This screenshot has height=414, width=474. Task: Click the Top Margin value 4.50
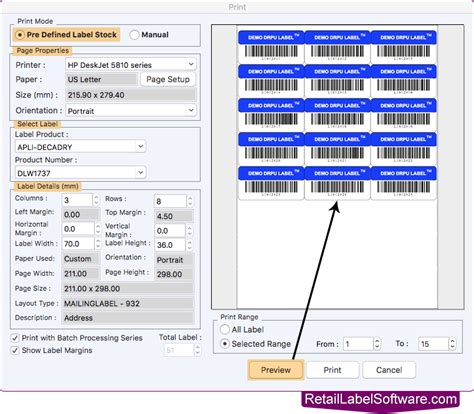point(174,216)
